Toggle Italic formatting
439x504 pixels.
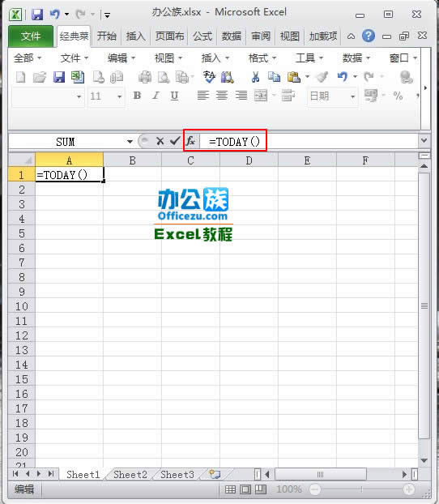point(156,96)
